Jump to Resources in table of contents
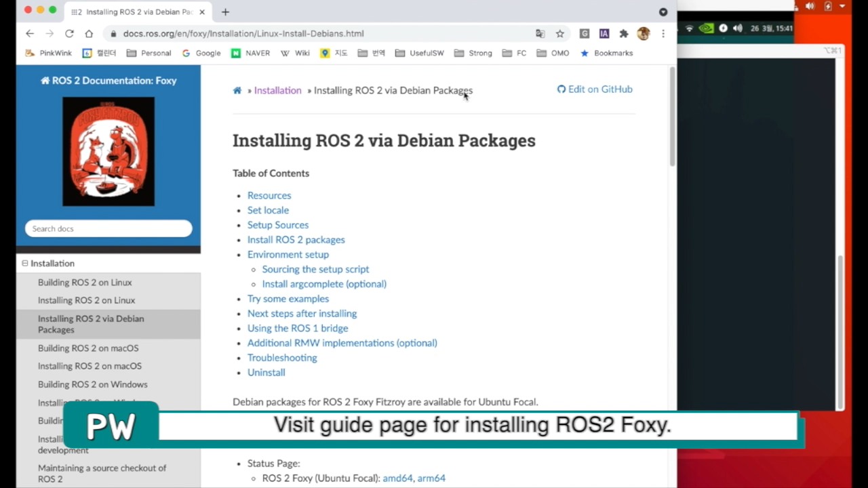The width and height of the screenshot is (868, 488). (x=269, y=195)
